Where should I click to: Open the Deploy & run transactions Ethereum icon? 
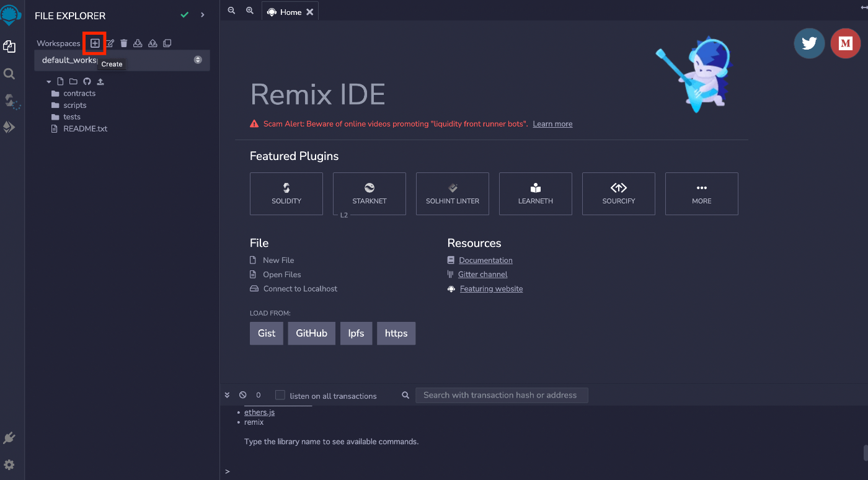click(9, 127)
